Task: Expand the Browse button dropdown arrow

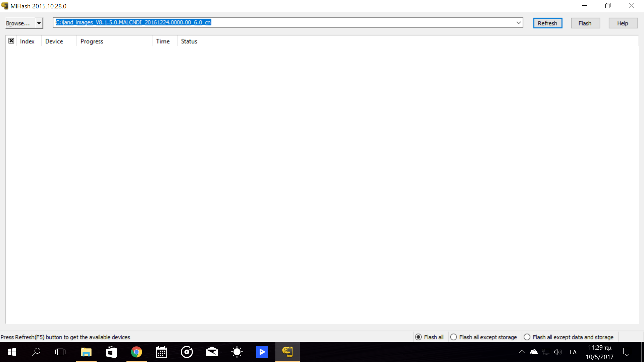Action: click(x=39, y=23)
